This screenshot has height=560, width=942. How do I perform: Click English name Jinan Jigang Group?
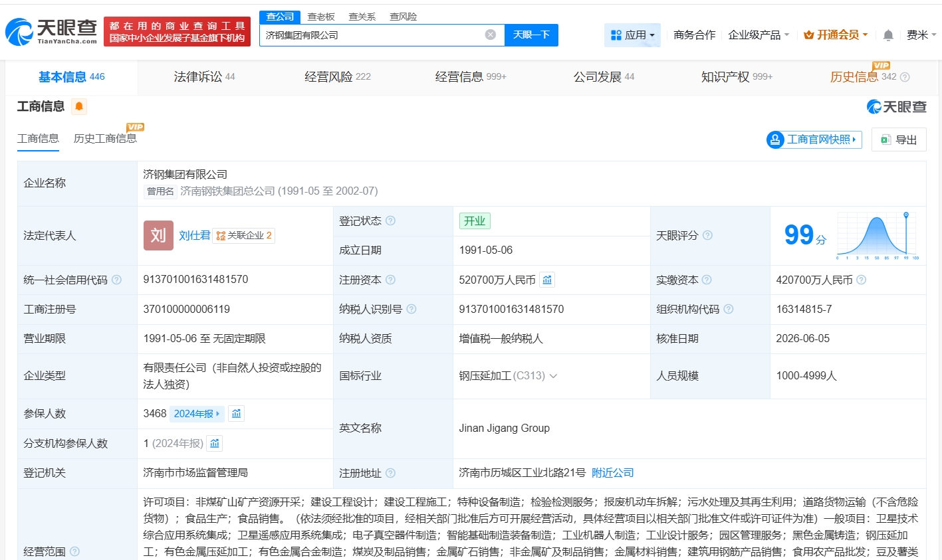click(x=504, y=428)
